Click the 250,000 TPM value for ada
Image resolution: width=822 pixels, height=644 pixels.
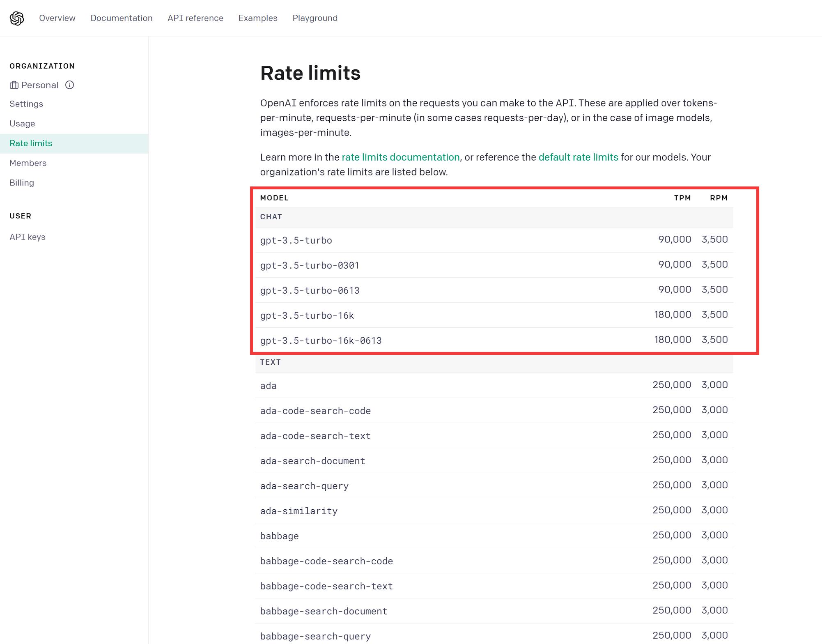click(672, 385)
